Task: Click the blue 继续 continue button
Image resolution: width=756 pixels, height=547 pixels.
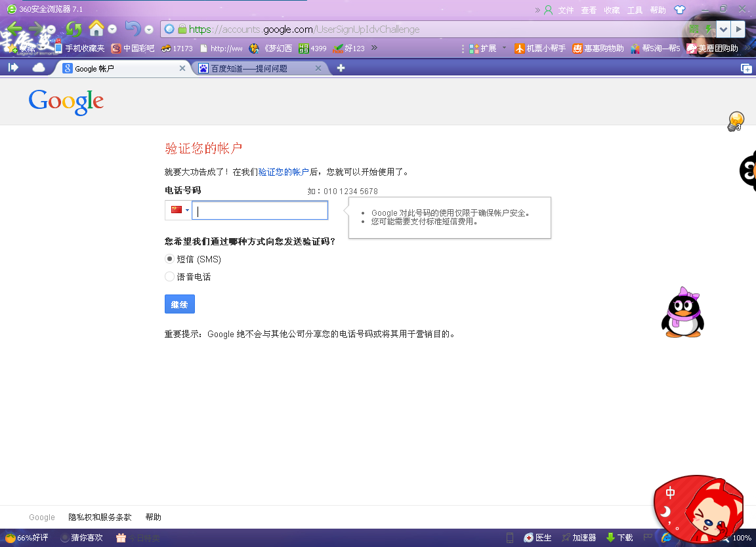Action: pos(179,304)
